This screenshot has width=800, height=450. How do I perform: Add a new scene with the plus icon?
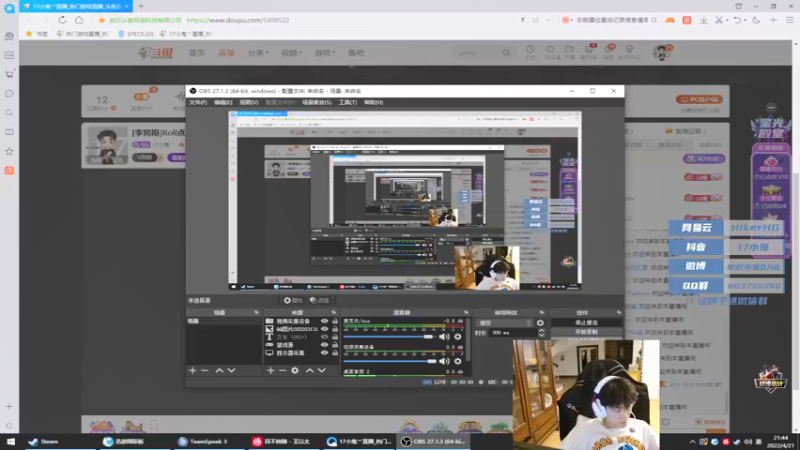tap(192, 370)
